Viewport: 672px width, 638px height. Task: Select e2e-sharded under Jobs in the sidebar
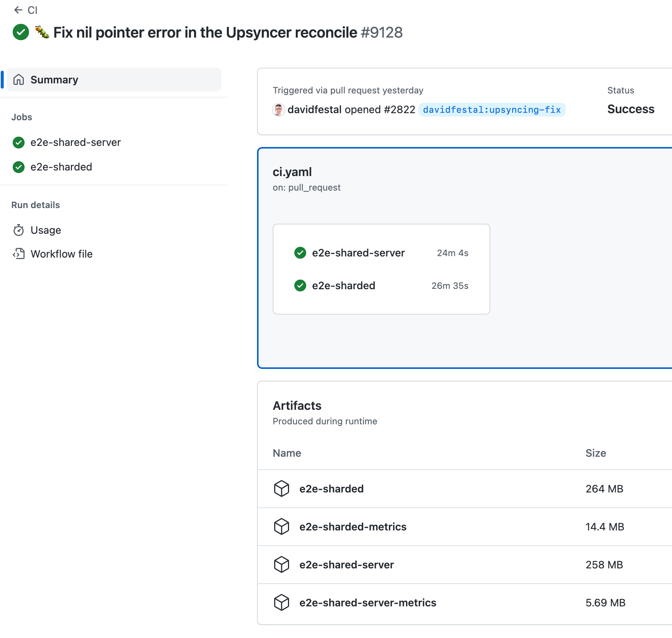[x=61, y=167]
